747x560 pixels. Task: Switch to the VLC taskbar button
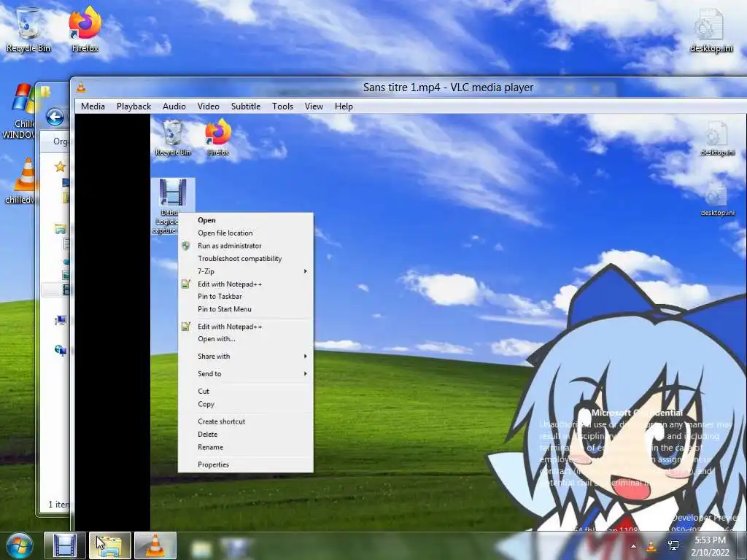155,545
